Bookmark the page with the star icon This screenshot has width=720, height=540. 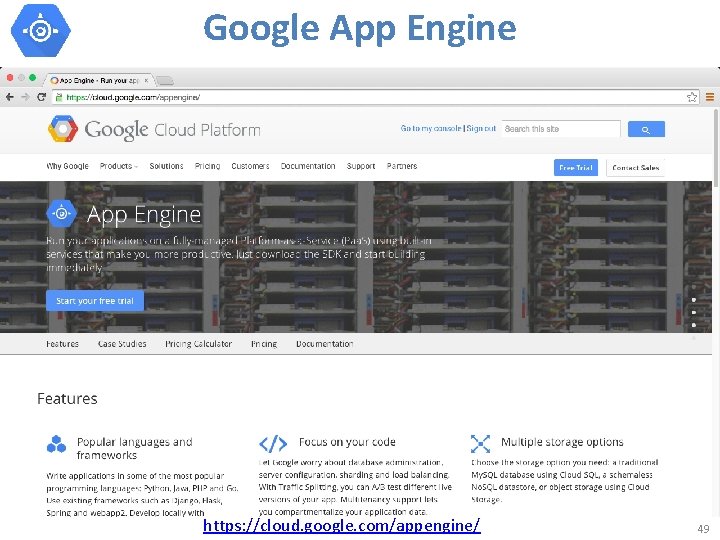[692, 97]
